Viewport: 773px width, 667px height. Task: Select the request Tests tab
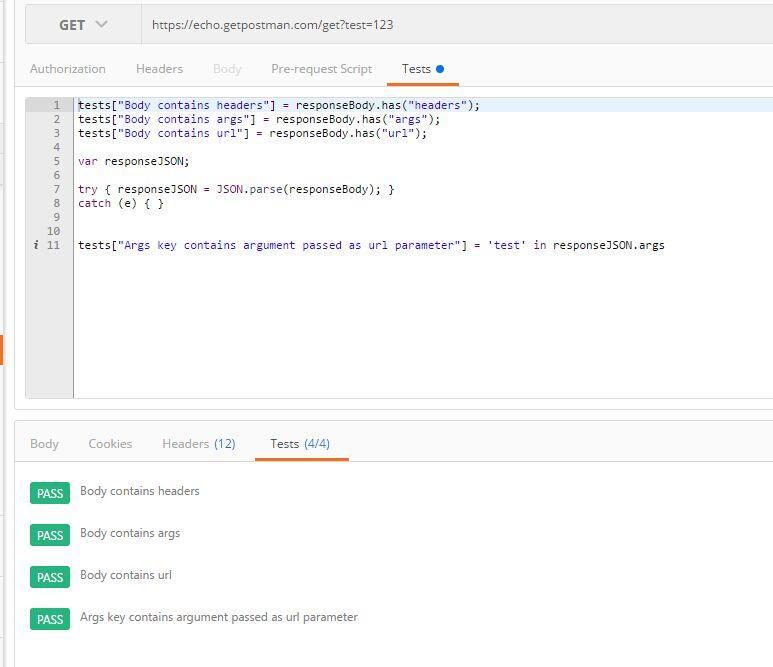pos(416,69)
